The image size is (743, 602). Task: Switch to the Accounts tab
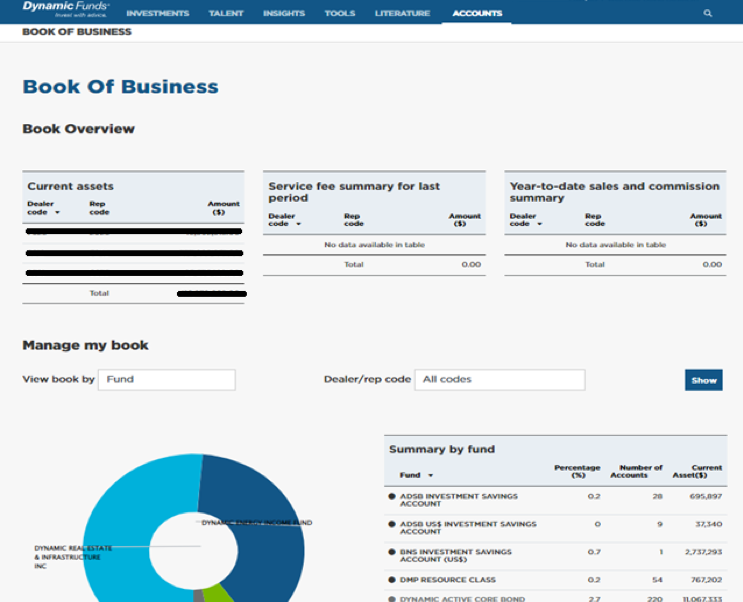(x=477, y=13)
